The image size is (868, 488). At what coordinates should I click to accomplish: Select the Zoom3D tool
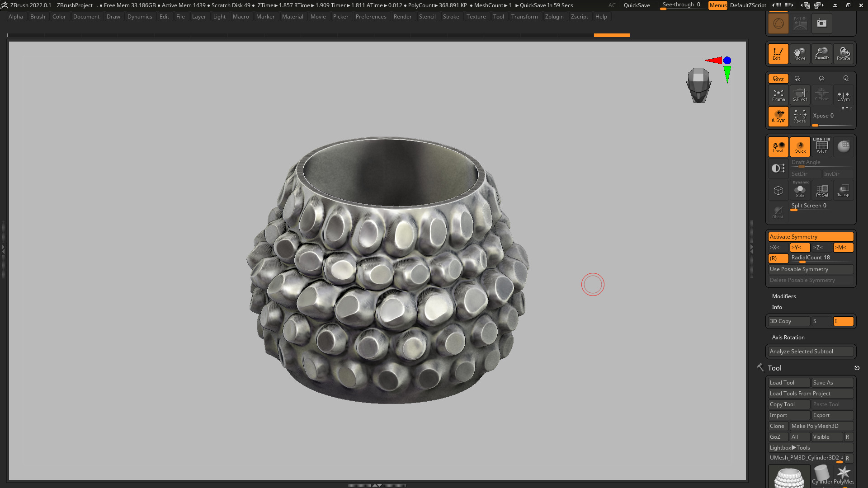click(821, 54)
